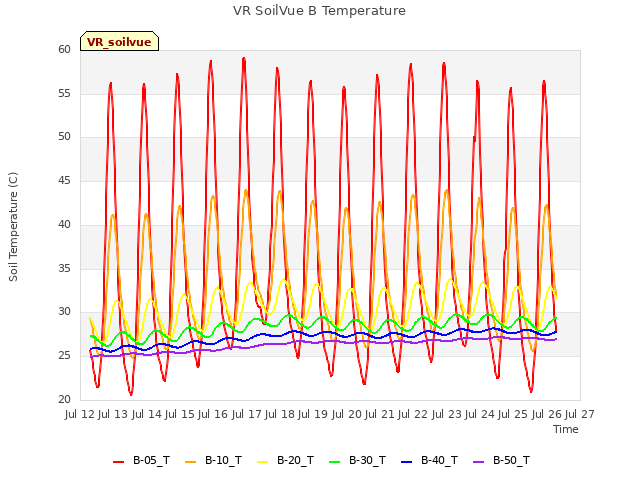Click the blue B-40_T legend swatch
The height and width of the screenshot is (480, 640).
[407, 462]
